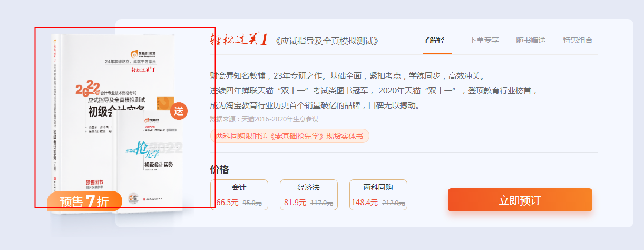644x250 pixels.
Task: Switch to the 下单专享 tab
Action: pos(484,40)
